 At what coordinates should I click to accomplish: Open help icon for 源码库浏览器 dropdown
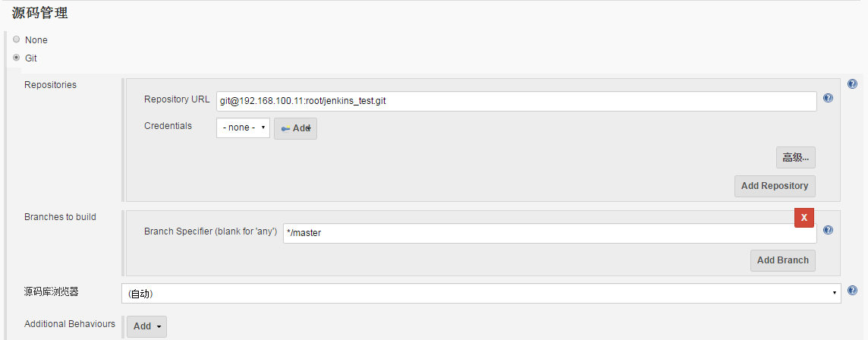point(852,290)
